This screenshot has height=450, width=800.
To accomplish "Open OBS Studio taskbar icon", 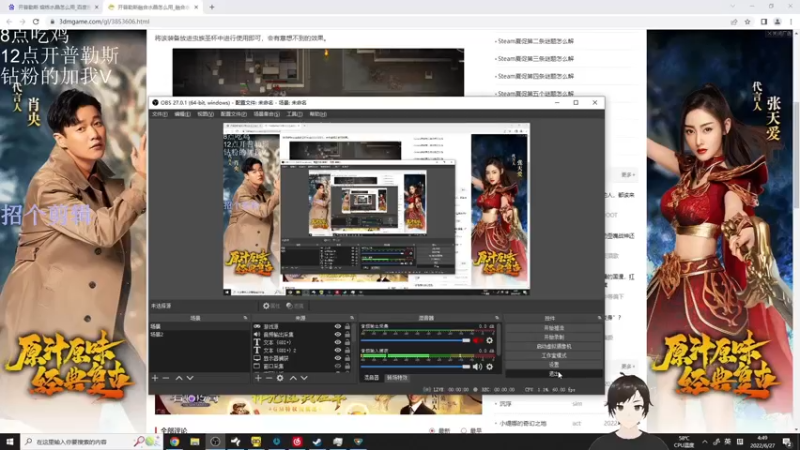I will click(x=215, y=441).
